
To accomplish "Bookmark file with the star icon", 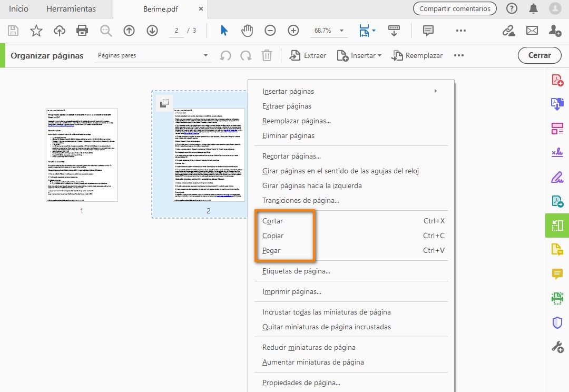I will (x=36, y=31).
